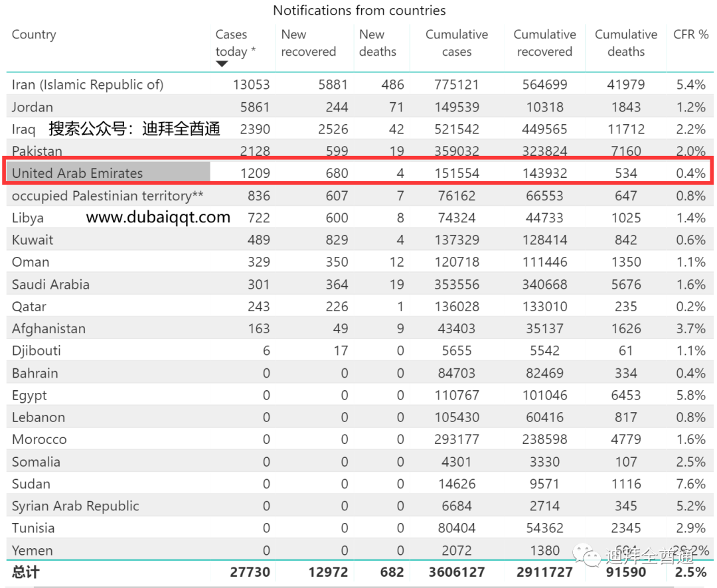717x588 pixels.
Task: Click total cumulative recovered 2911727
Action: click(544, 572)
